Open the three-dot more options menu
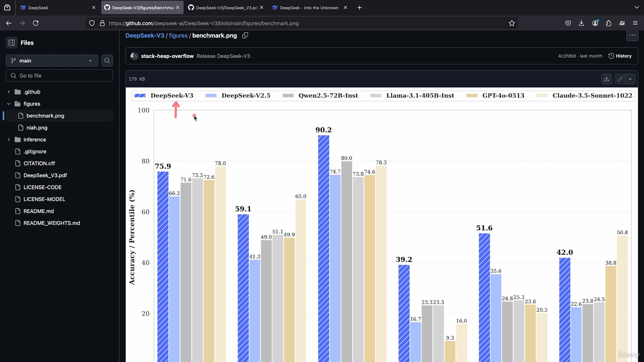The image size is (644, 362). coord(632,35)
